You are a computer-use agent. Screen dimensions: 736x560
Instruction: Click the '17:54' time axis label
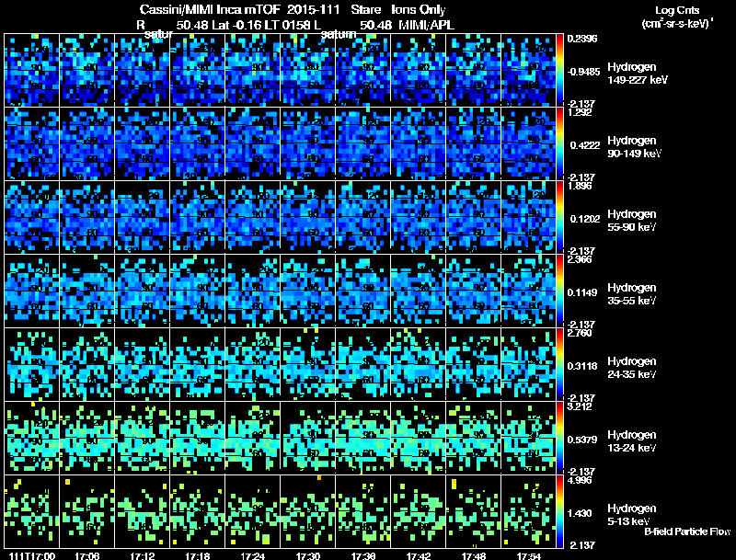tap(528, 555)
